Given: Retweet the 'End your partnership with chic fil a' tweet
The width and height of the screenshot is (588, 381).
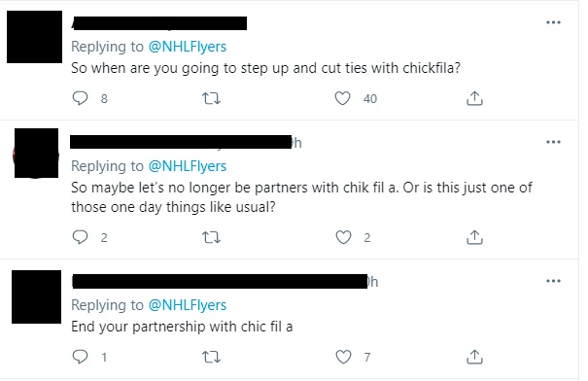Looking at the screenshot, I should pyautogui.click(x=211, y=357).
